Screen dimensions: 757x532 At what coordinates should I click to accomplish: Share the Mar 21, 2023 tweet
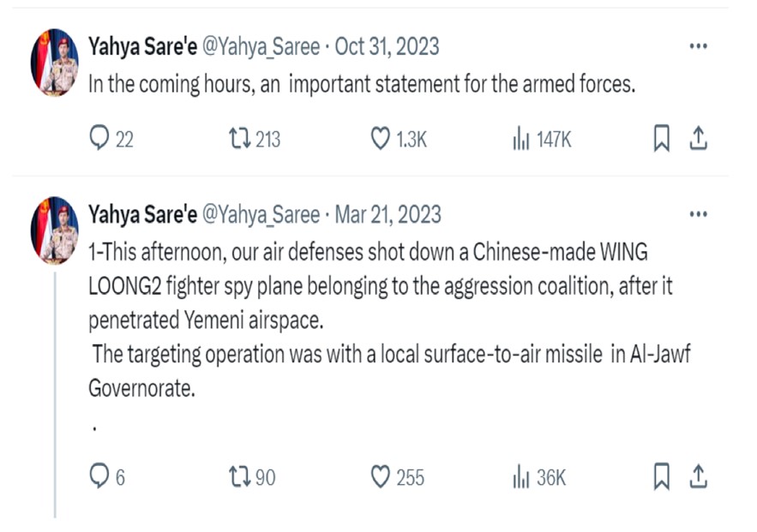(x=698, y=476)
